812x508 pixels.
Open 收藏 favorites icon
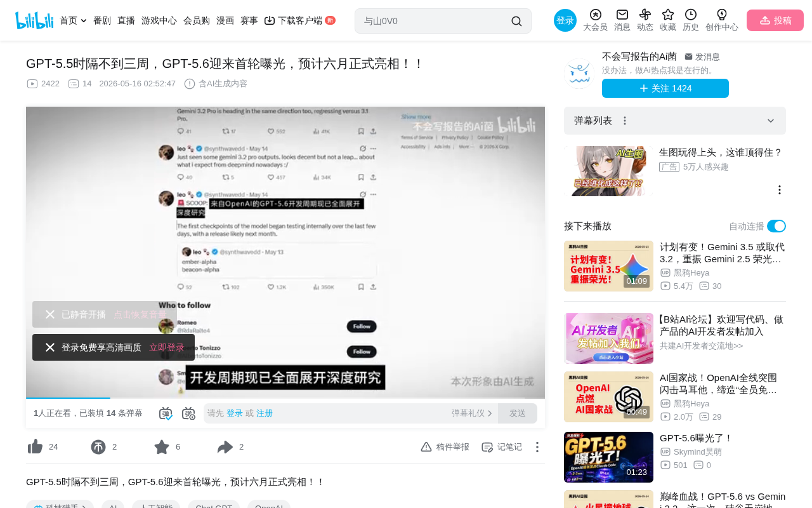pos(668,20)
